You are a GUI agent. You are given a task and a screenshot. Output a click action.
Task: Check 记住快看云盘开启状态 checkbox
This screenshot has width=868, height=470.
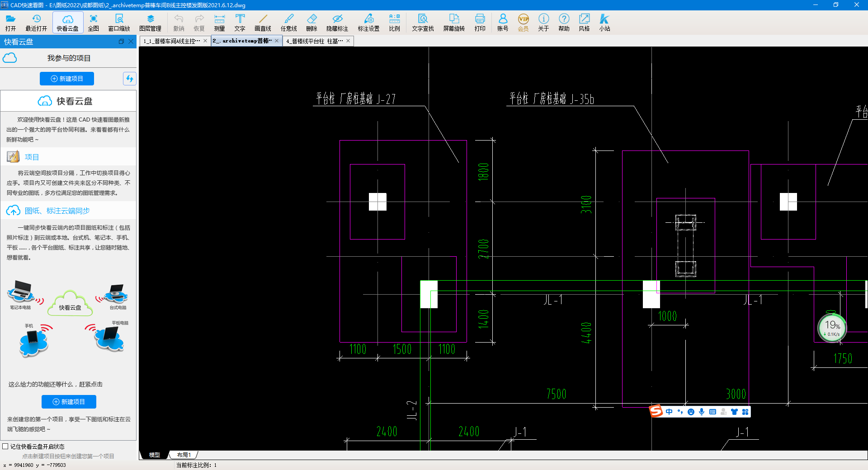coord(5,446)
